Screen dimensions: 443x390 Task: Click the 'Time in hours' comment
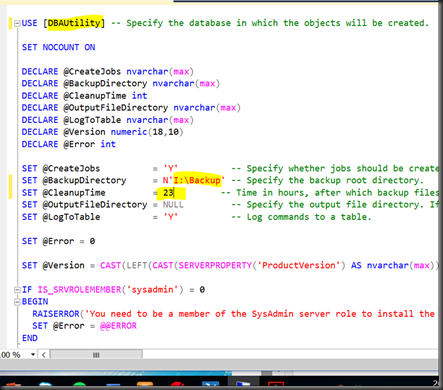pos(330,193)
